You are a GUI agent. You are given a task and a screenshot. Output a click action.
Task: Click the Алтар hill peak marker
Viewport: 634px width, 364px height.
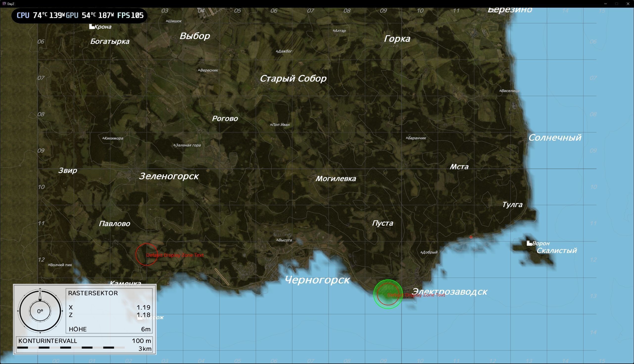[x=334, y=31]
